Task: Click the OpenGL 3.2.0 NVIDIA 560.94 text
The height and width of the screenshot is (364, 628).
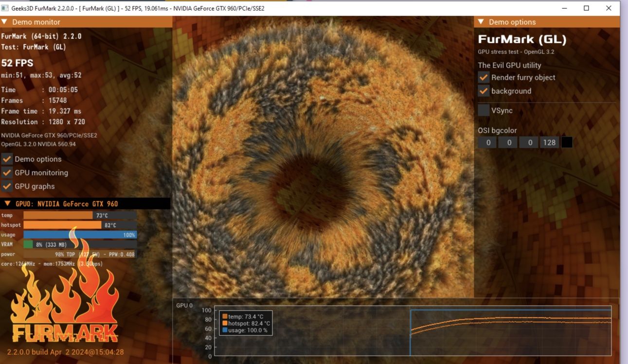Action: coord(38,144)
